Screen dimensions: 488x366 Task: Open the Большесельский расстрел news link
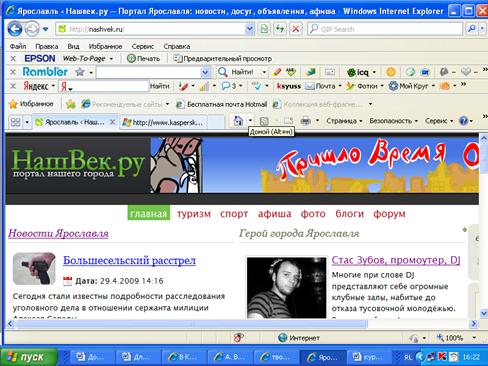point(129,260)
